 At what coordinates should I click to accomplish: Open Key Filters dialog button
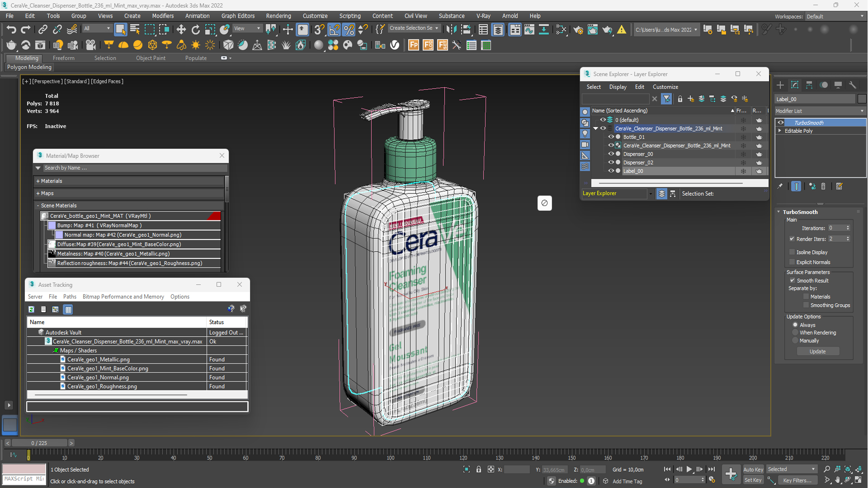[x=797, y=480]
